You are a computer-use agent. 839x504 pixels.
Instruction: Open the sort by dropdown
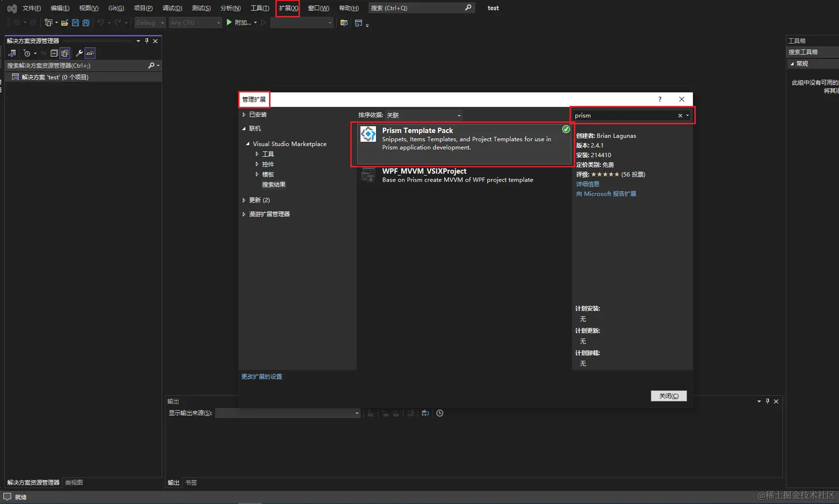[423, 115]
